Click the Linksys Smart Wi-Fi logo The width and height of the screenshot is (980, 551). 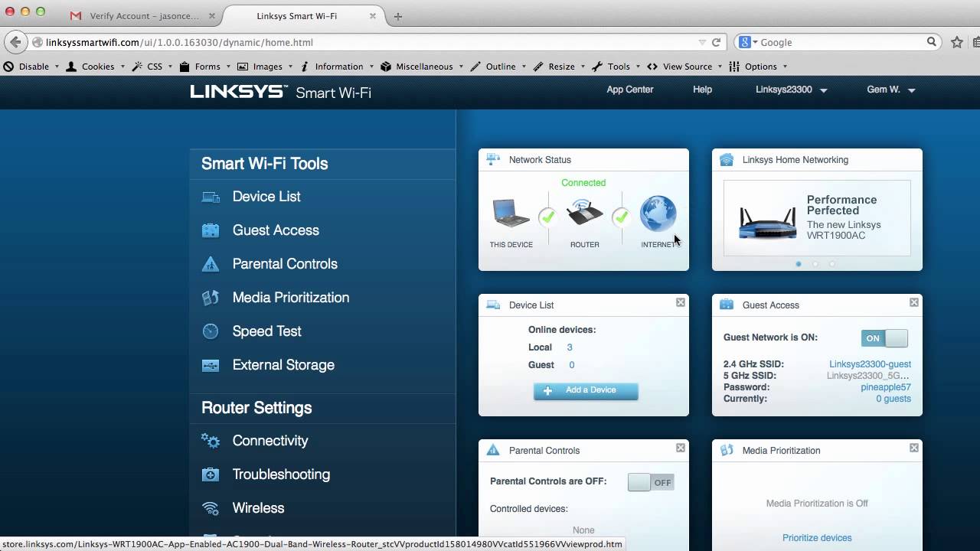tap(280, 92)
